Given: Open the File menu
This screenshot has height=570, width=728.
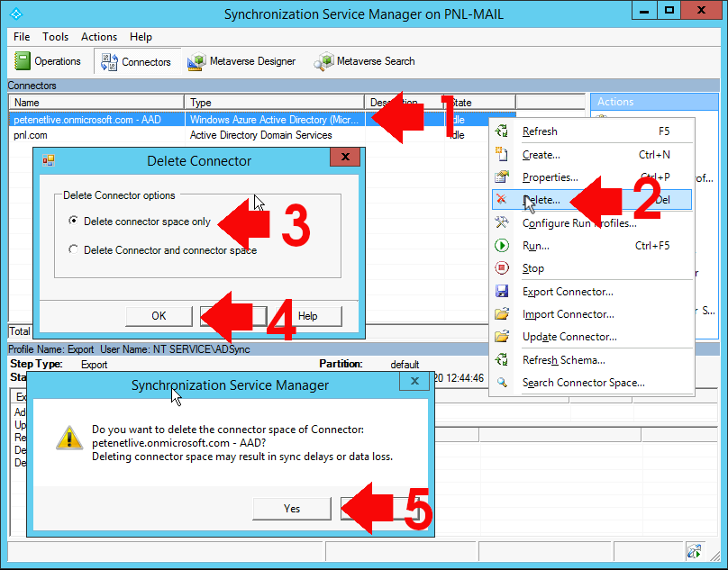Looking at the screenshot, I should [x=22, y=37].
